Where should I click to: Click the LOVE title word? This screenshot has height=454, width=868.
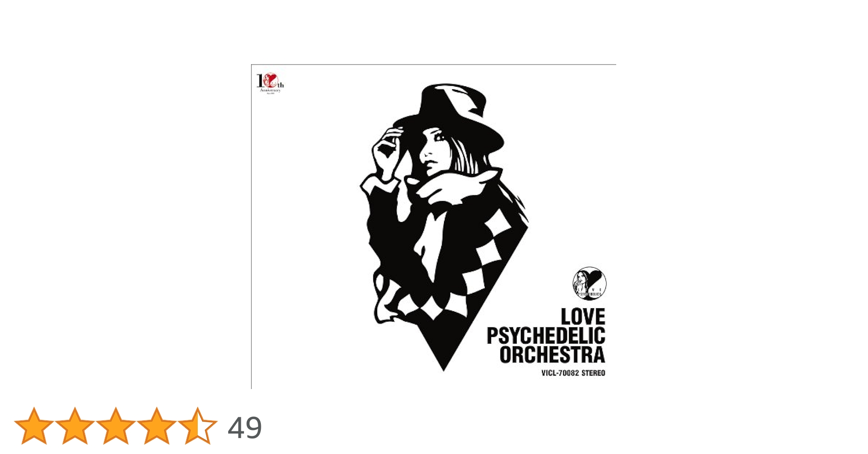click(583, 316)
